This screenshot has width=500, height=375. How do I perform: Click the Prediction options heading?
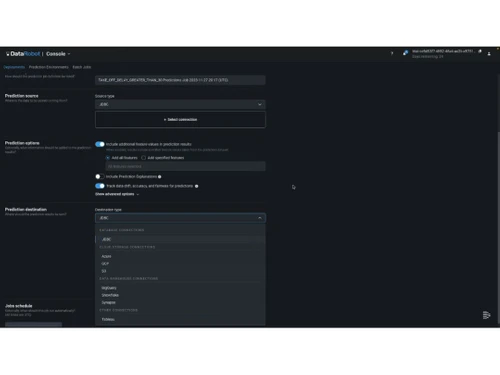coord(22,143)
